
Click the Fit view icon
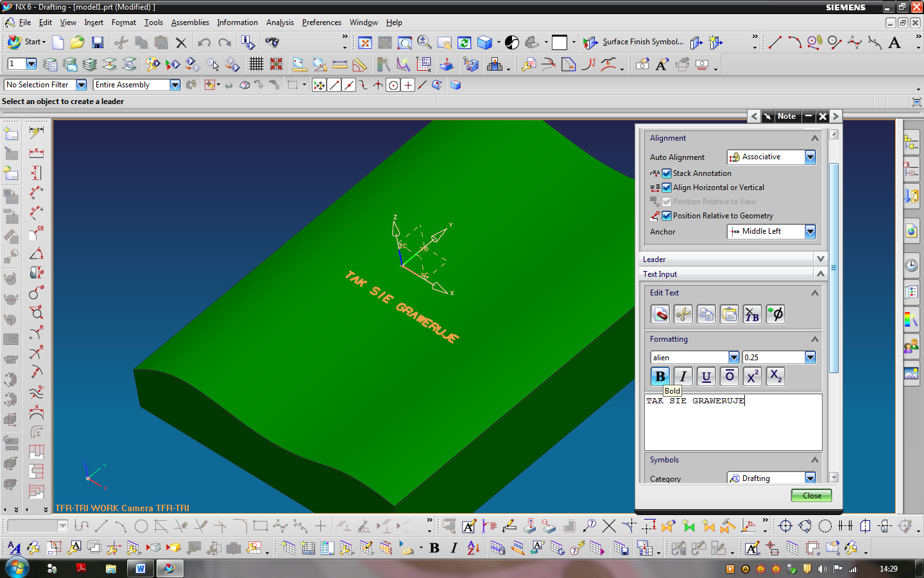[365, 42]
